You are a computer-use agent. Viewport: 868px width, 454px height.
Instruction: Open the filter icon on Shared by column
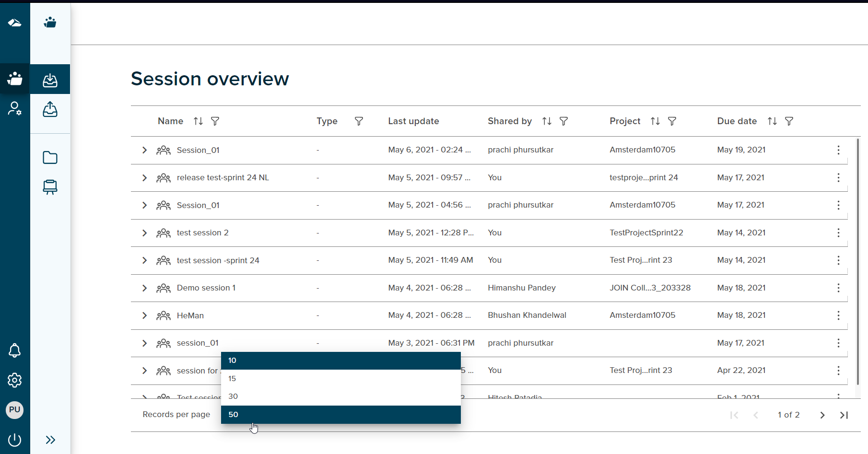[x=564, y=121]
